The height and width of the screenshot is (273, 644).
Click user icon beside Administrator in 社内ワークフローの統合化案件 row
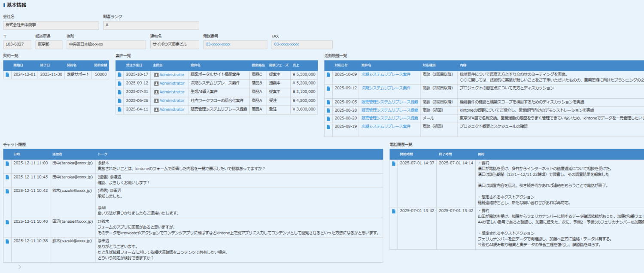[x=156, y=101]
